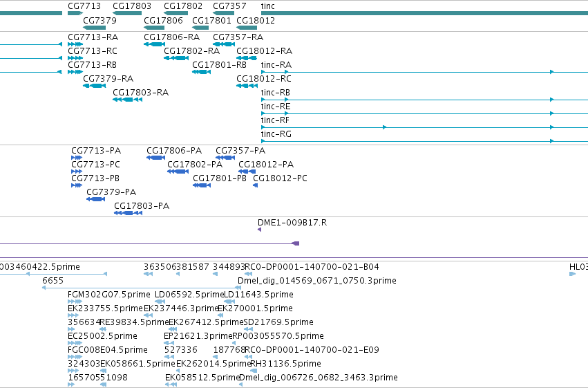
Task: Open transcript CG17802-RA
Action: click(191, 51)
